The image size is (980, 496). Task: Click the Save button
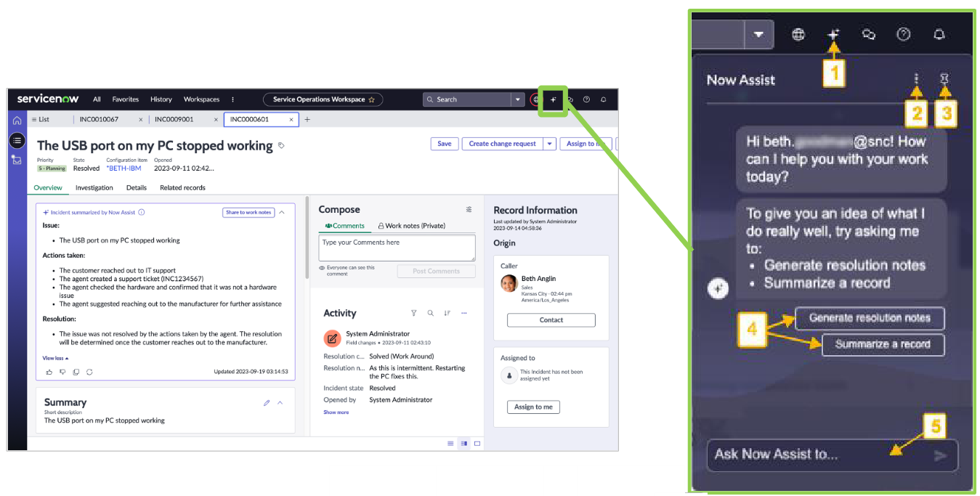click(445, 144)
